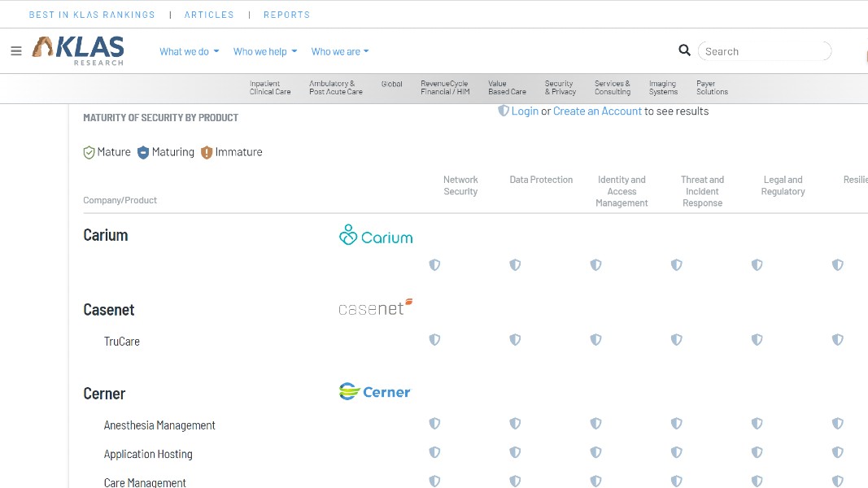The image size is (868, 488).
Task: Click the Data Protection column header
Action: tap(542, 180)
